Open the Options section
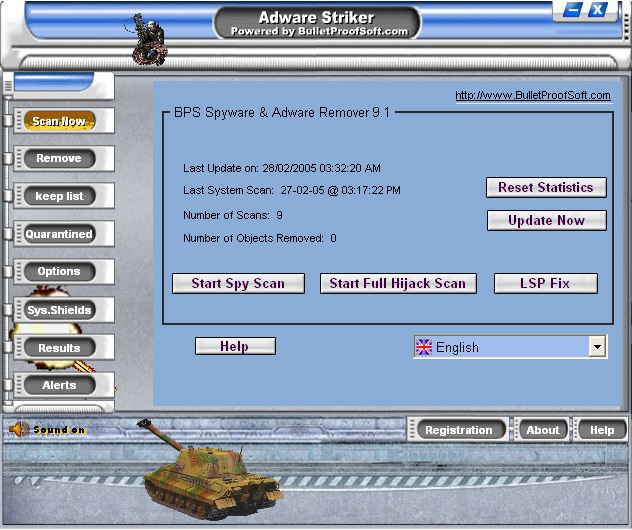This screenshot has width=632, height=530. (60, 271)
